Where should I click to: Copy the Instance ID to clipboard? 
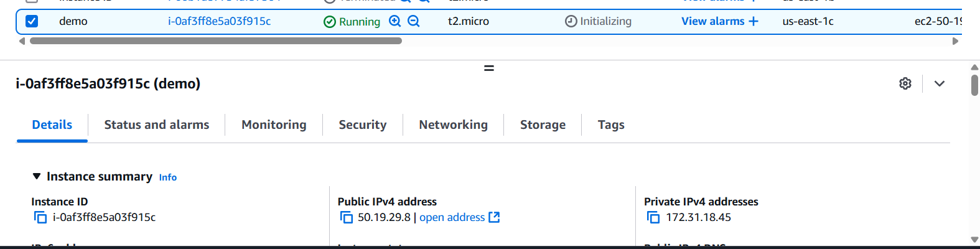(x=40, y=217)
